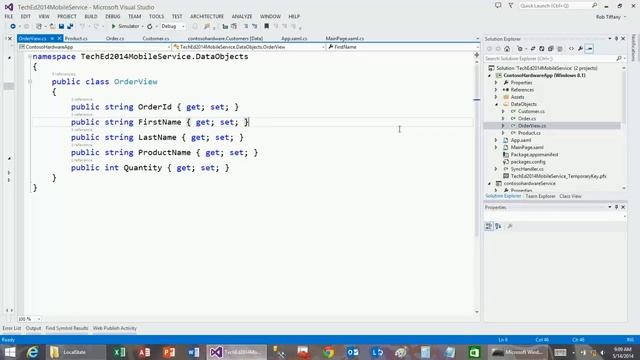Open the BUILD menu
Screen dimensions: 640x360
click(91, 16)
